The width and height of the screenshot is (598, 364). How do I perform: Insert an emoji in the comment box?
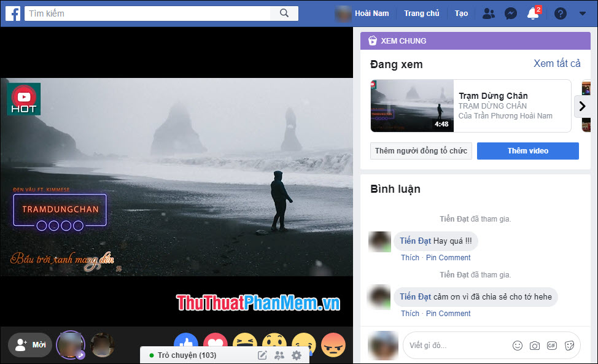[518, 345]
